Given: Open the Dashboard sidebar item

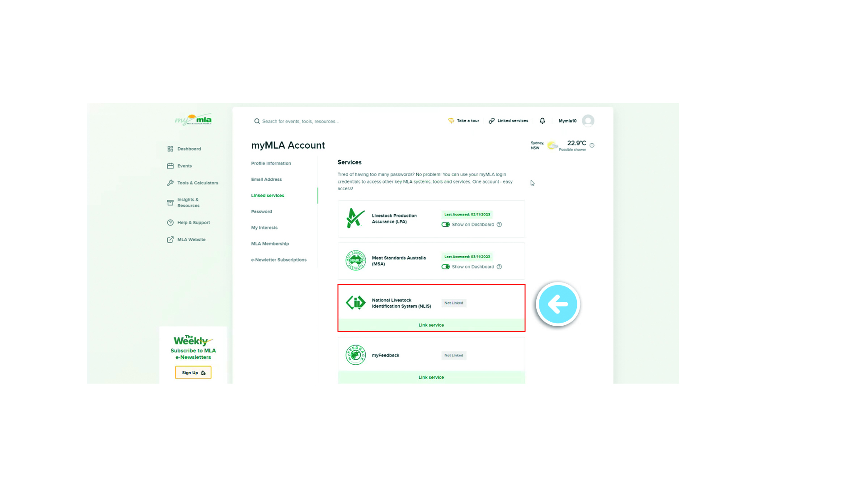Looking at the screenshot, I should point(189,149).
